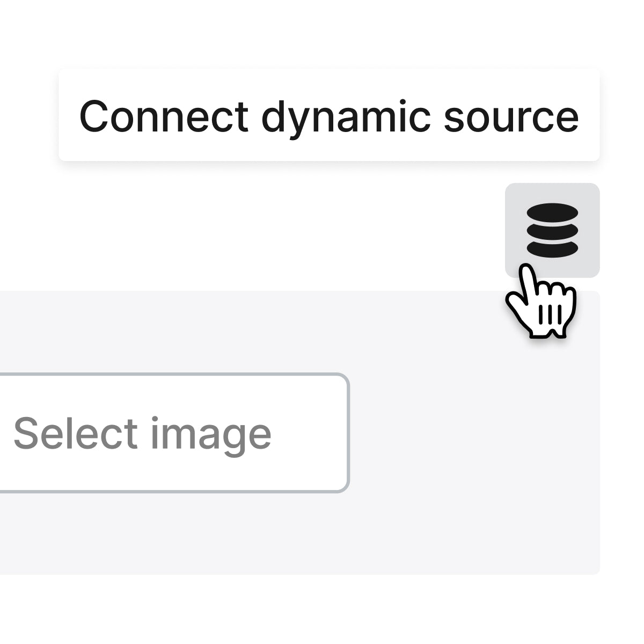The width and height of the screenshot is (644, 644).
Task: Click the dynamic source database icon
Action: (x=552, y=230)
